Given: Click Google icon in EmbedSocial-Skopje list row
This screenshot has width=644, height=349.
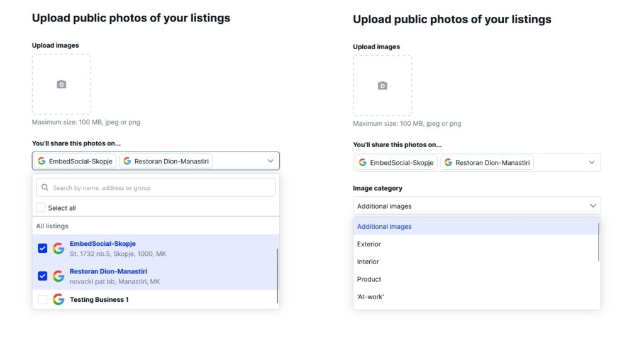Looking at the screenshot, I should (x=58, y=248).
